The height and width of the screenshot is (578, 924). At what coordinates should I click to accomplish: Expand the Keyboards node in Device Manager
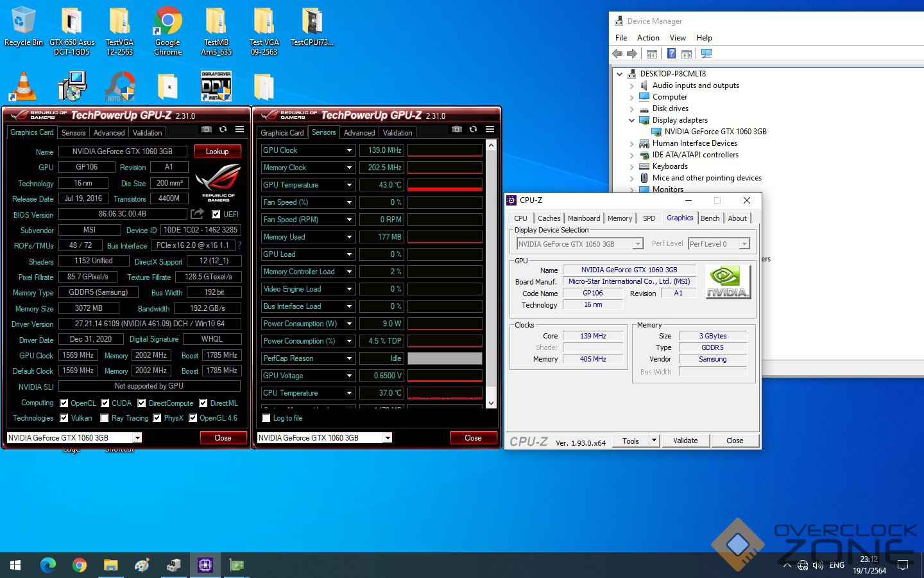(631, 166)
